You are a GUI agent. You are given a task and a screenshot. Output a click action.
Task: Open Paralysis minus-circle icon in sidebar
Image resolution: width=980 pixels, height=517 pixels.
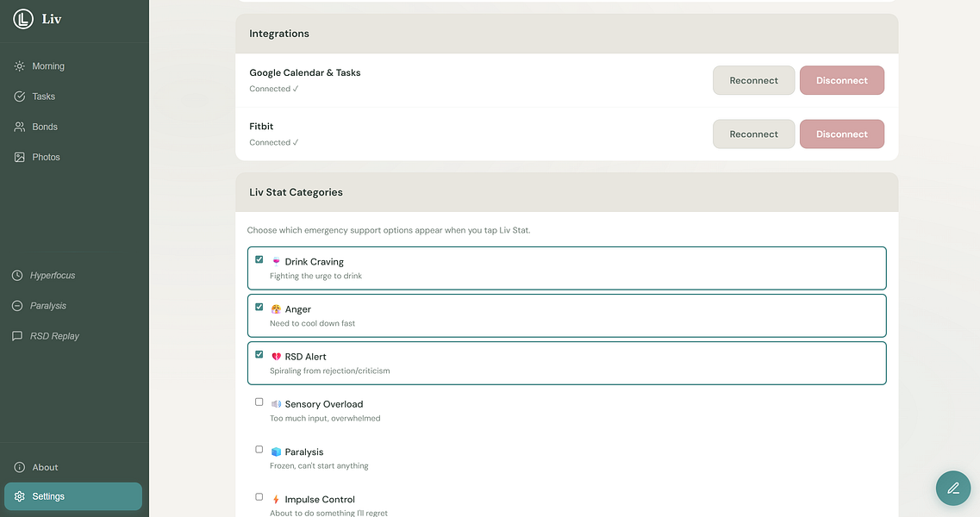(17, 306)
